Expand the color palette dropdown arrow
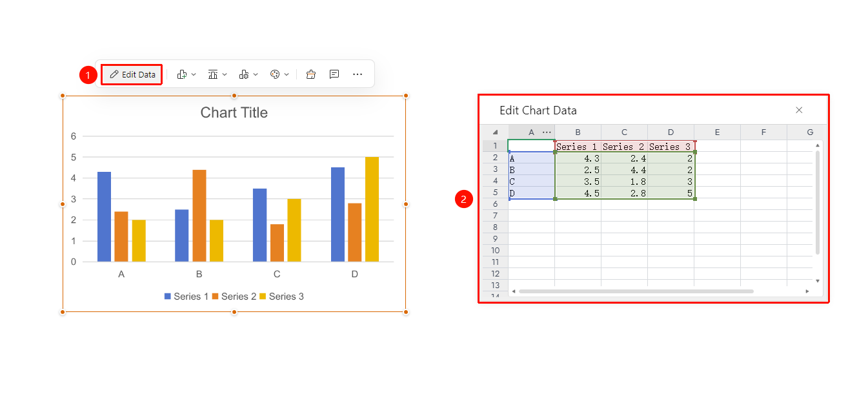The height and width of the screenshot is (418, 868). (x=287, y=74)
